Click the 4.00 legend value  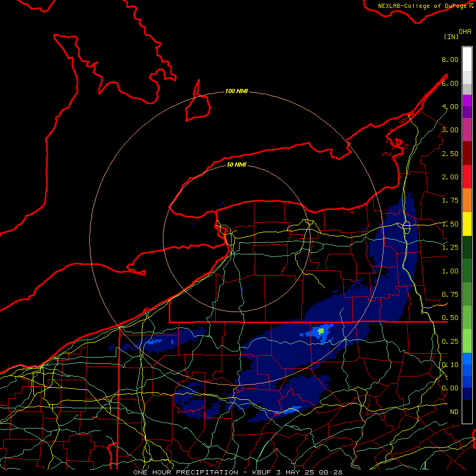pos(450,106)
